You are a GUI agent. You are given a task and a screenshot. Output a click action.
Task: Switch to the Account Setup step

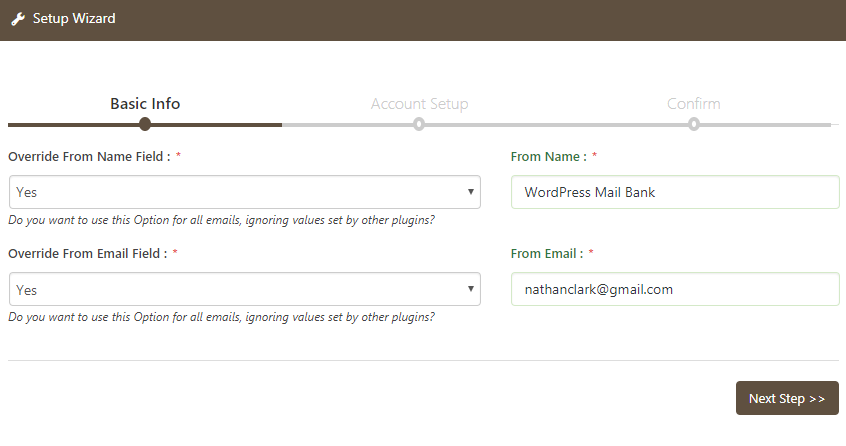click(419, 104)
